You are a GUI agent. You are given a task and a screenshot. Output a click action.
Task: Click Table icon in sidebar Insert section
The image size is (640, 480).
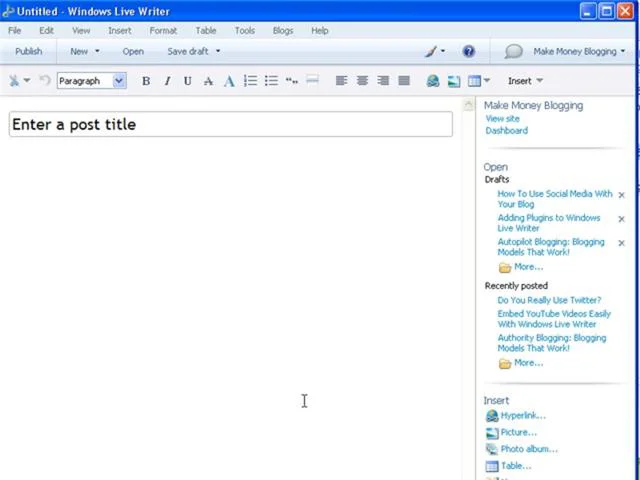tap(492, 466)
